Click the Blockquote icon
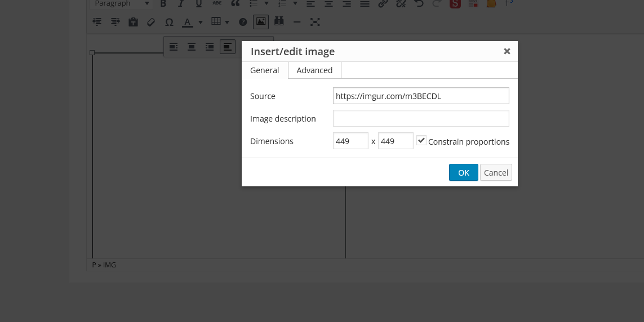The height and width of the screenshot is (322, 644). point(236,4)
